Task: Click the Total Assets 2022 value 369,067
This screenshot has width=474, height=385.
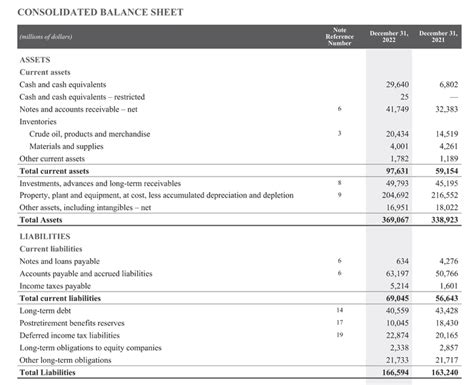Action: [395, 220]
